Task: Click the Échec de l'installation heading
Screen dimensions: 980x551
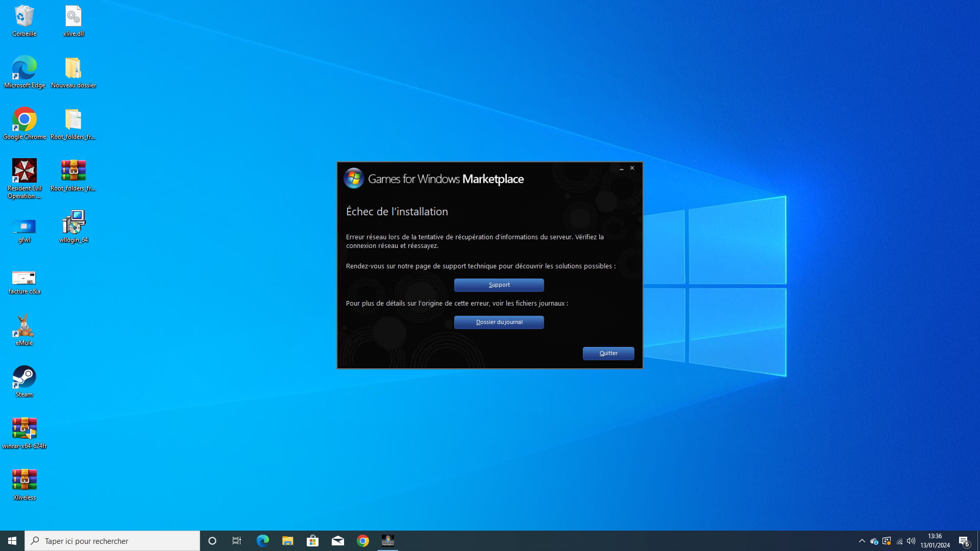Action: (x=397, y=212)
